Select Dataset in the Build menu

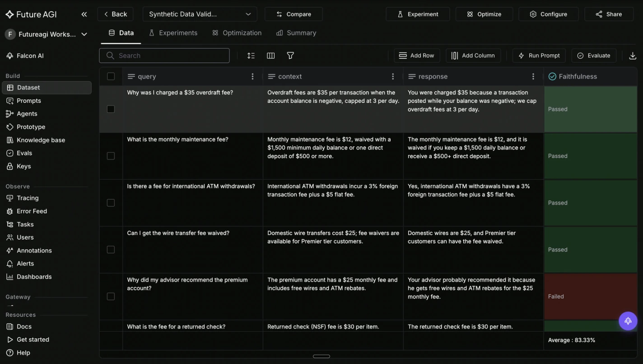(x=47, y=88)
